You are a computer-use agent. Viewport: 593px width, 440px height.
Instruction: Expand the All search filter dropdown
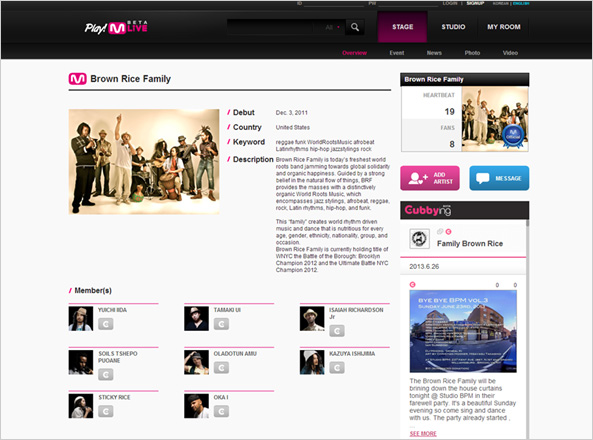pos(332,27)
